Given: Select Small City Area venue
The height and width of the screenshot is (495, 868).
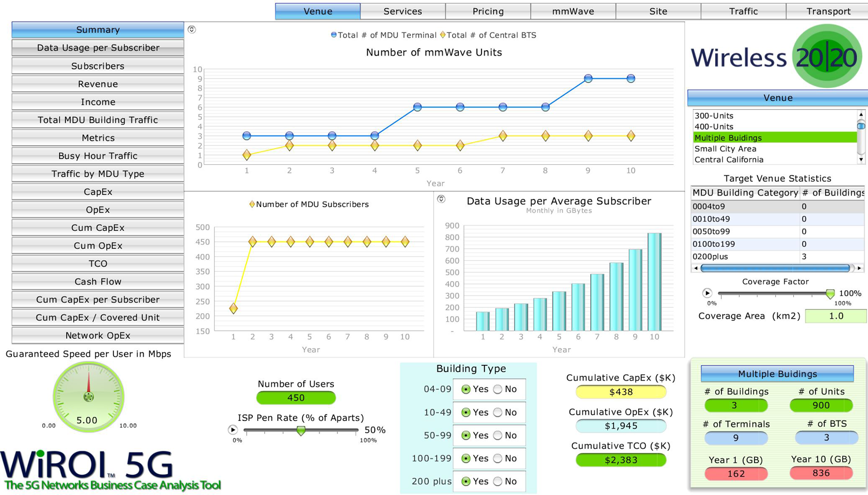Looking at the screenshot, I should (774, 149).
